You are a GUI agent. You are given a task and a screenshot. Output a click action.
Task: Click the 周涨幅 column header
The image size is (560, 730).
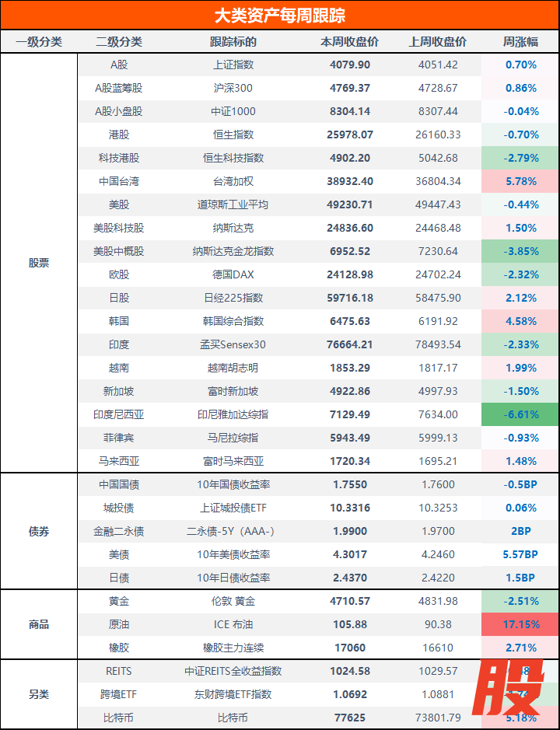(x=520, y=41)
